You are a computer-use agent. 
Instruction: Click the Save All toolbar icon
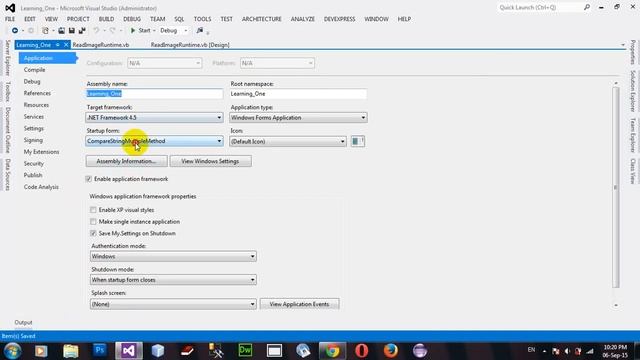point(82,31)
